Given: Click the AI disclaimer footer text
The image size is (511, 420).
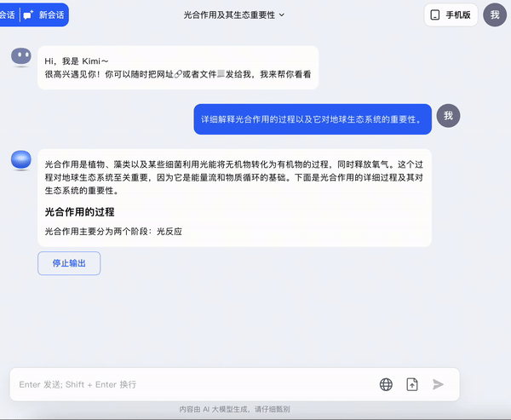Looking at the screenshot, I should 234,409.
